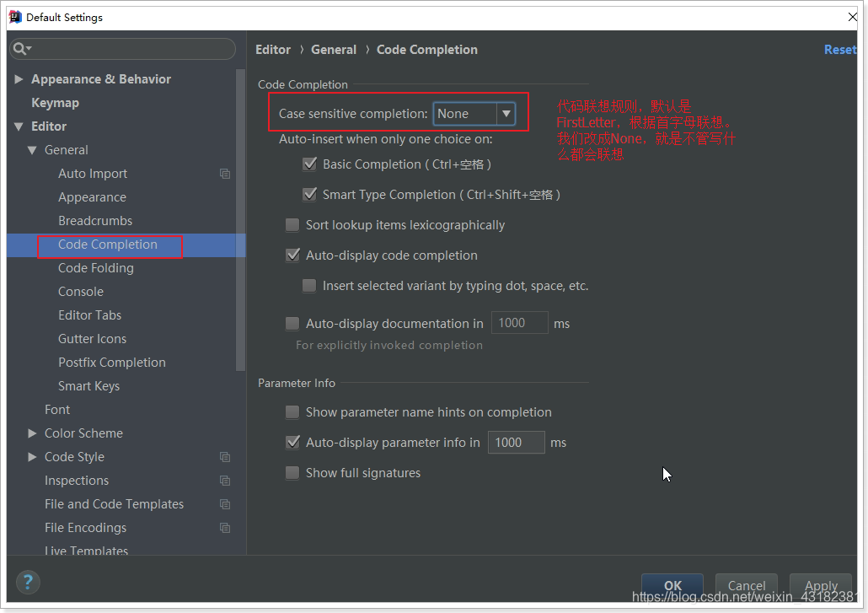Toggle Auto-display code completion checkbox

point(292,255)
